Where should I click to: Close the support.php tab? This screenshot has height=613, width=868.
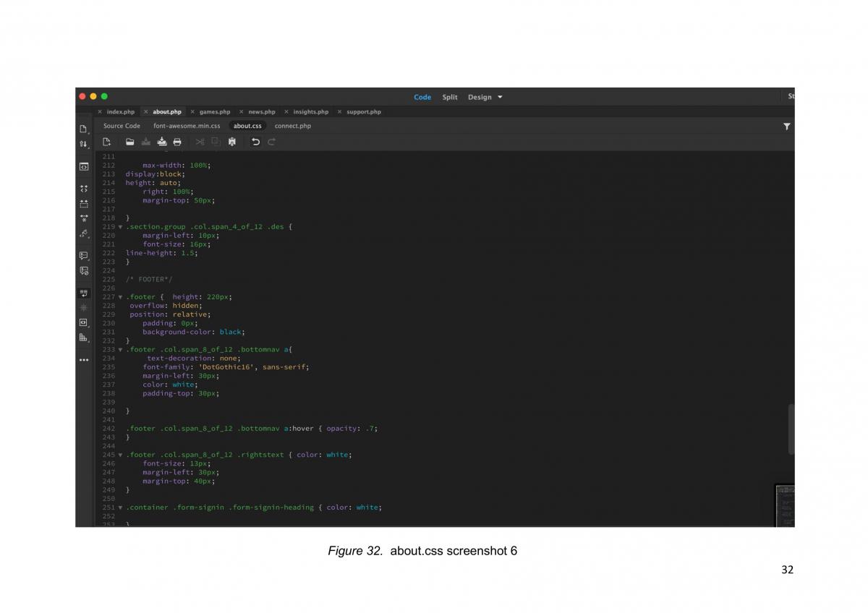(340, 112)
